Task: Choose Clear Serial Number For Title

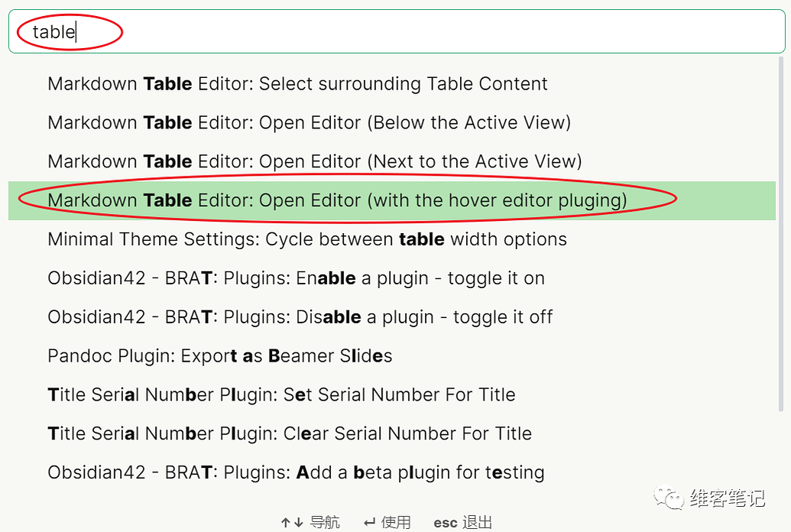Action: pos(289,433)
